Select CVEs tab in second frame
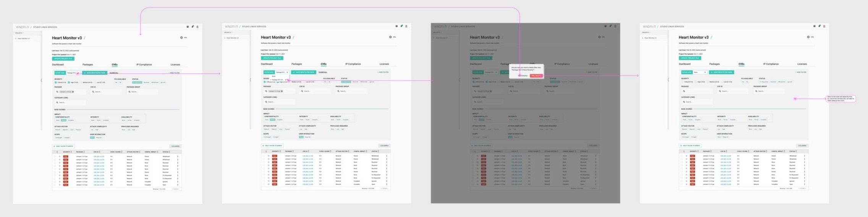Screen dimensions: 868x217 click(324, 64)
